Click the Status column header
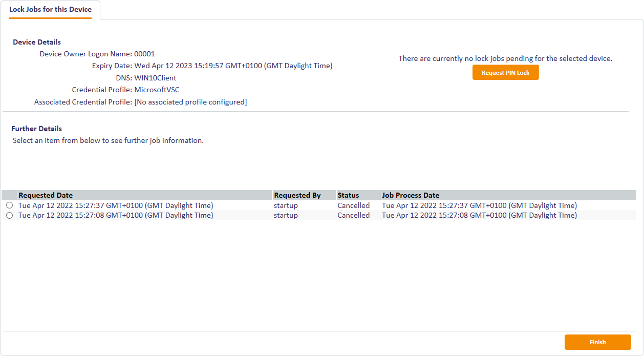The height and width of the screenshot is (356, 644). point(347,195)
